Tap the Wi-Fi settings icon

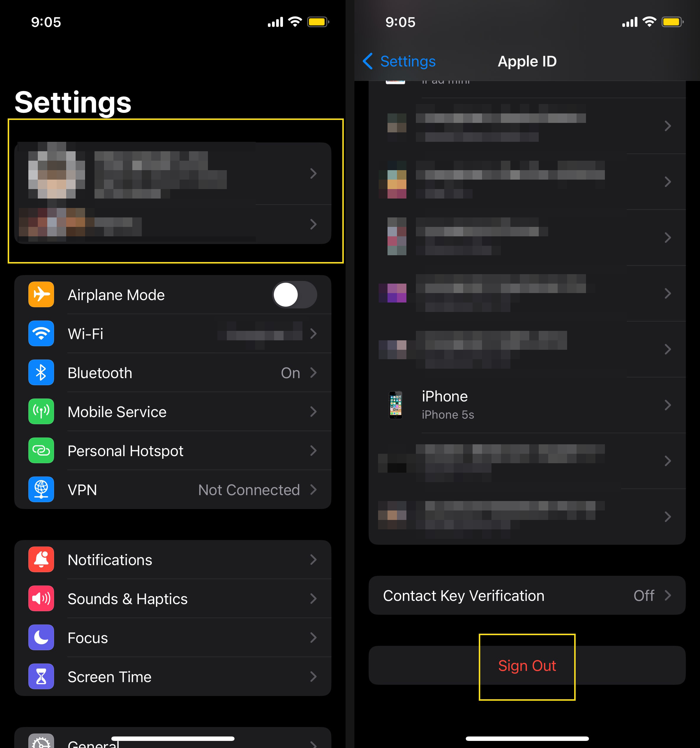(41, 334)
